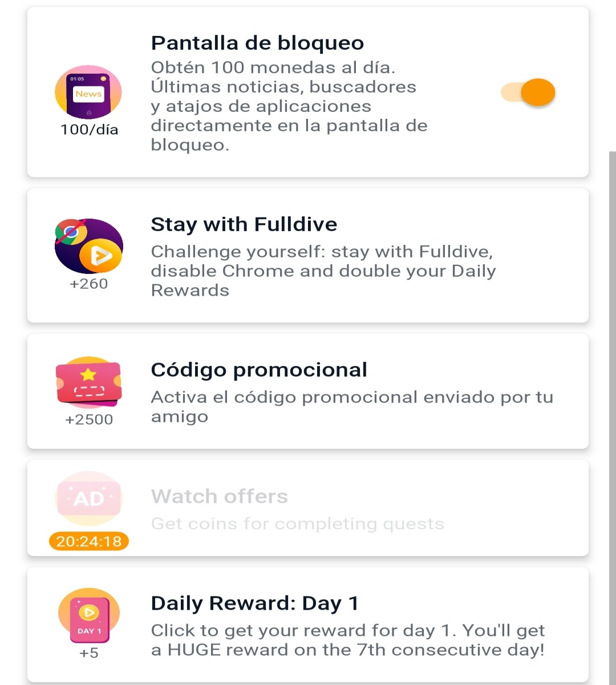The height and width of the screenshot is (685, 616).
Task: Tap the +5 reward amount label
Action: tap(89, 652)
